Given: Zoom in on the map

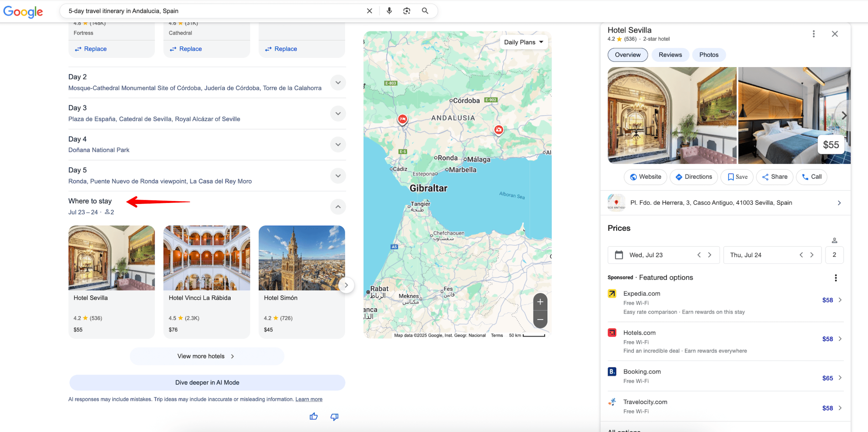Looking at the screenshot, I should [540, 302].
